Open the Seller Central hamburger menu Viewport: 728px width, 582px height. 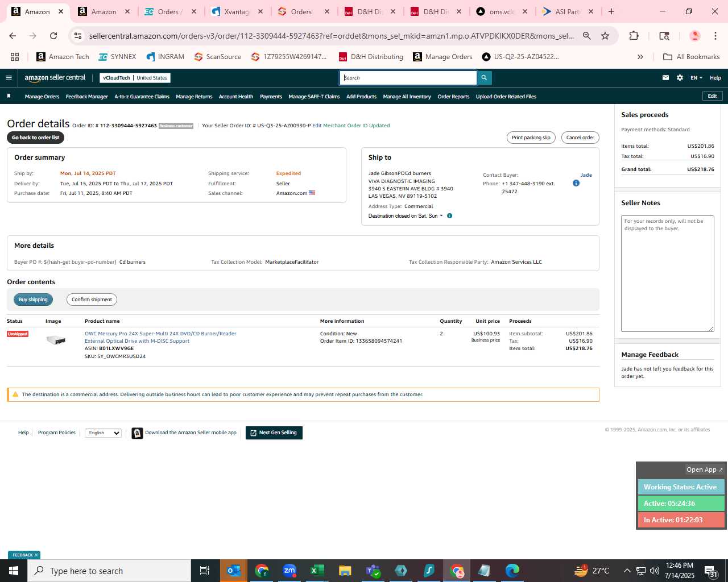pos(9,78)
